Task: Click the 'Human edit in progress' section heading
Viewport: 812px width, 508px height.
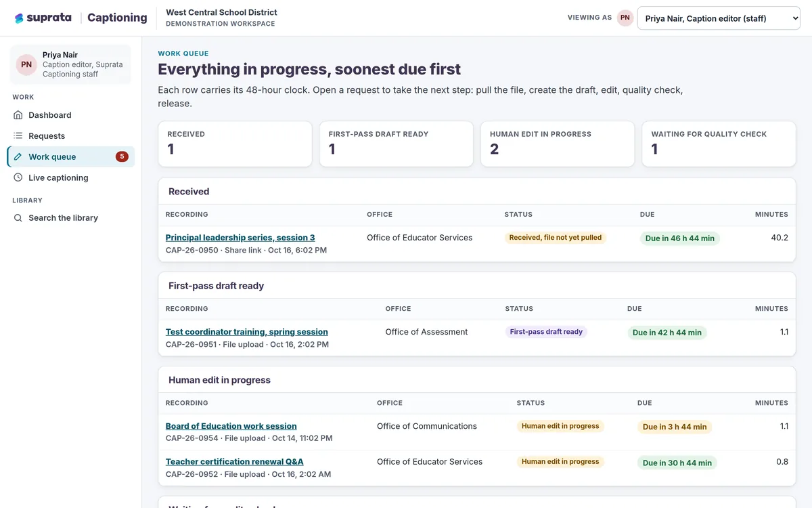Action: (219, 380)
